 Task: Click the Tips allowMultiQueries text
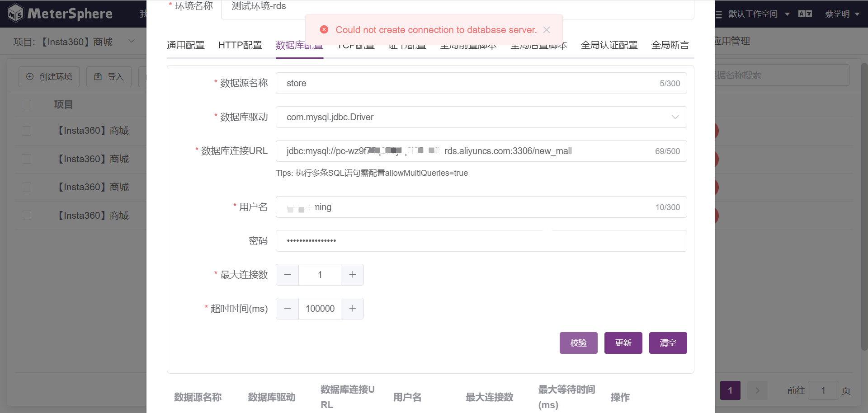point(372,173)
